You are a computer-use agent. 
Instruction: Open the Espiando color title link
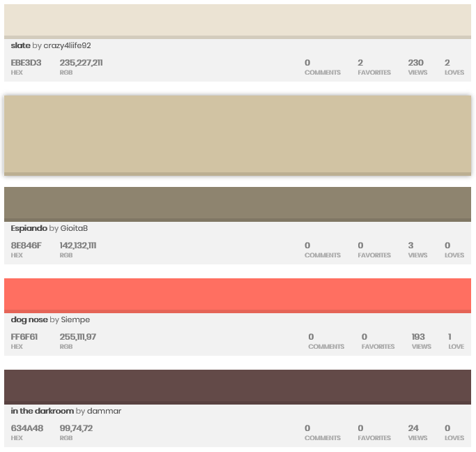click(29, 228)
